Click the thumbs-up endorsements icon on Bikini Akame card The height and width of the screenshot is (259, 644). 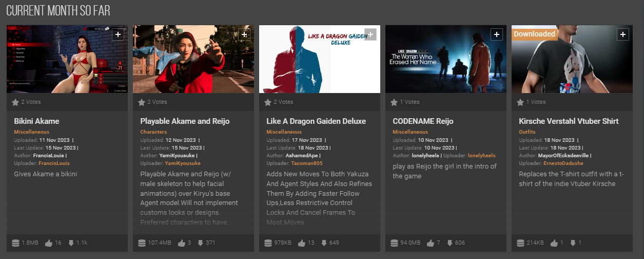pyautogui.click(x=49, y=243)
